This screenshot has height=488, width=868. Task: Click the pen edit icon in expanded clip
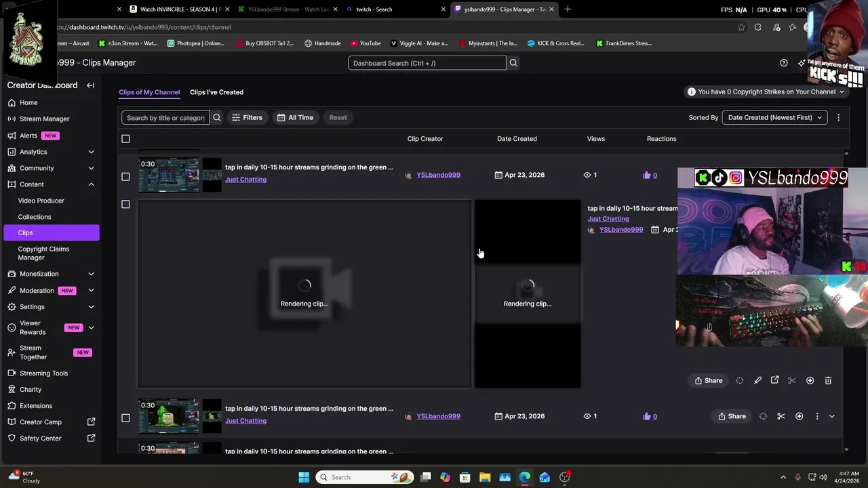pos(757,381)
